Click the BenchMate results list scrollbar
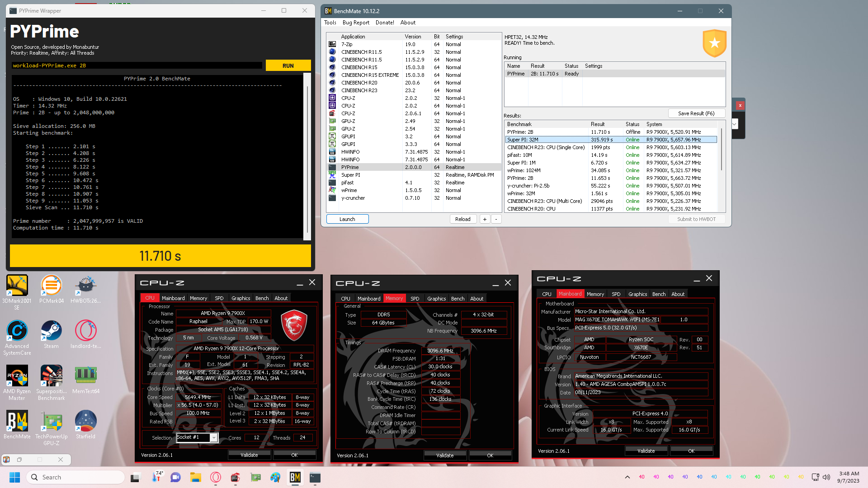The height and width of the screenshot is (488, 868). 722,150
